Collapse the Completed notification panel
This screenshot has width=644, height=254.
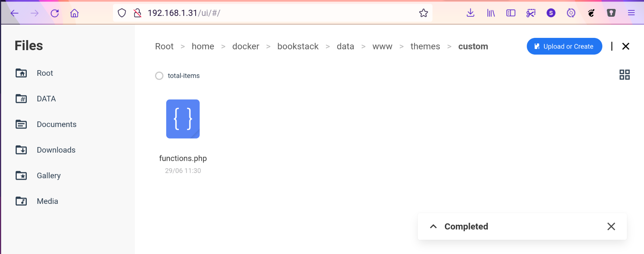pos(433,226)
